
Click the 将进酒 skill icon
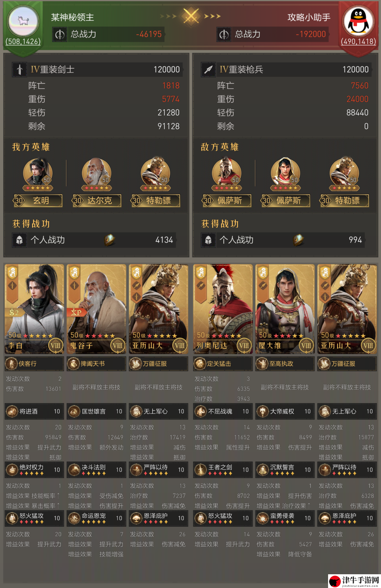click(x=12, y=411)
